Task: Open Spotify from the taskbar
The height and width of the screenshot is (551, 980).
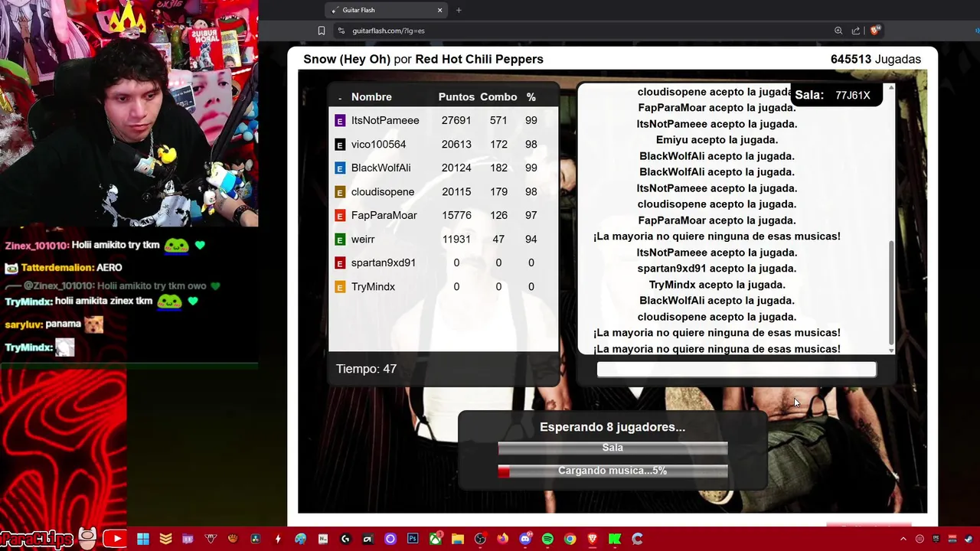Action: tap(547, 539)
